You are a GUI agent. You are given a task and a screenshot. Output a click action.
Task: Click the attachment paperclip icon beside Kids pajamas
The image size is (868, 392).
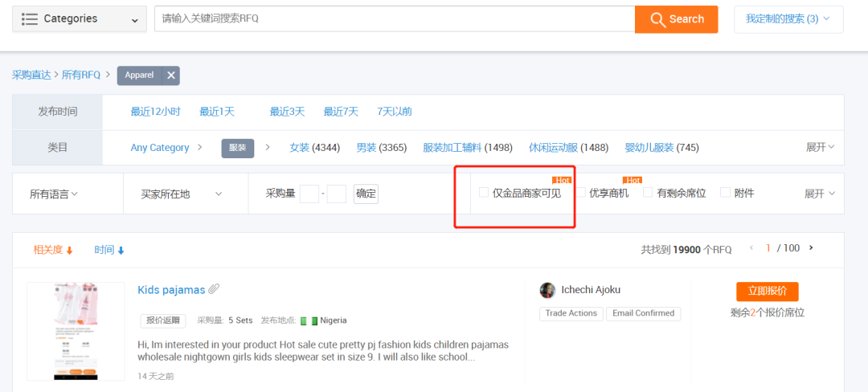(x=214, y=289)
